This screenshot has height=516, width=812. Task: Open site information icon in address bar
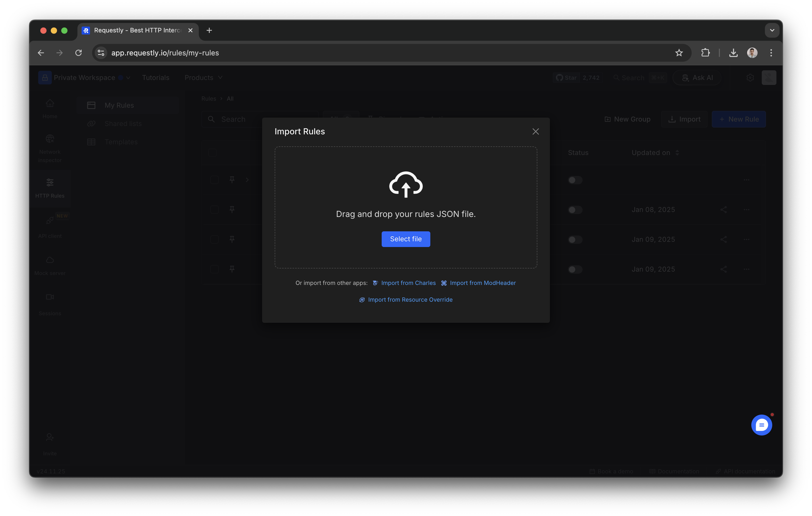click(x=101, y=53)
